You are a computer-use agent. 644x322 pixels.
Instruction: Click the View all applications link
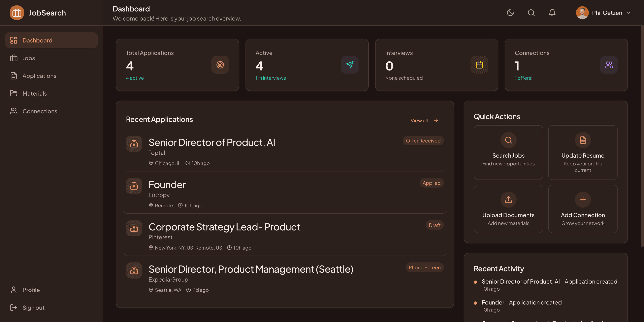[x=419, y=120]
